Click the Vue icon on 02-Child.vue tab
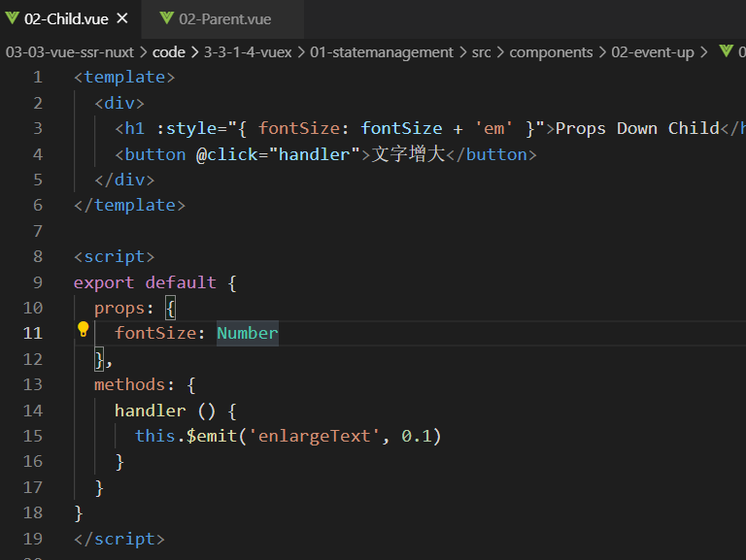The height and width of the screenshot is (560, 746). click(x=13, y=18)
